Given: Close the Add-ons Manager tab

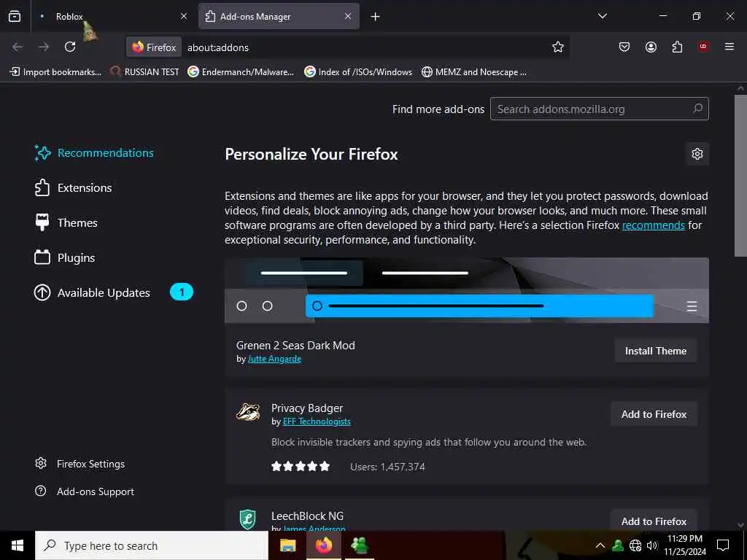Looking at the screenshot, I should tap(348, 16).
